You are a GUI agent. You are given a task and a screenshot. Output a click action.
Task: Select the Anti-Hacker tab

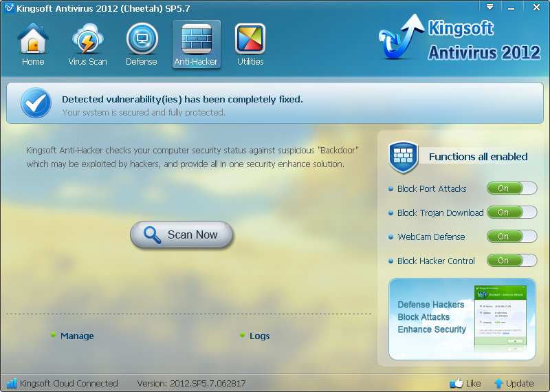coord(196,45)
